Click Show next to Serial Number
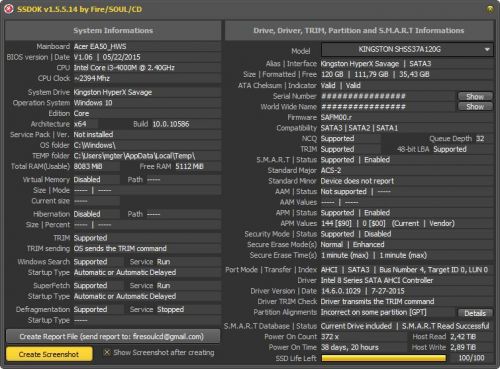The height and width of the screenshot is (369, 500). (x=475, y=96)
